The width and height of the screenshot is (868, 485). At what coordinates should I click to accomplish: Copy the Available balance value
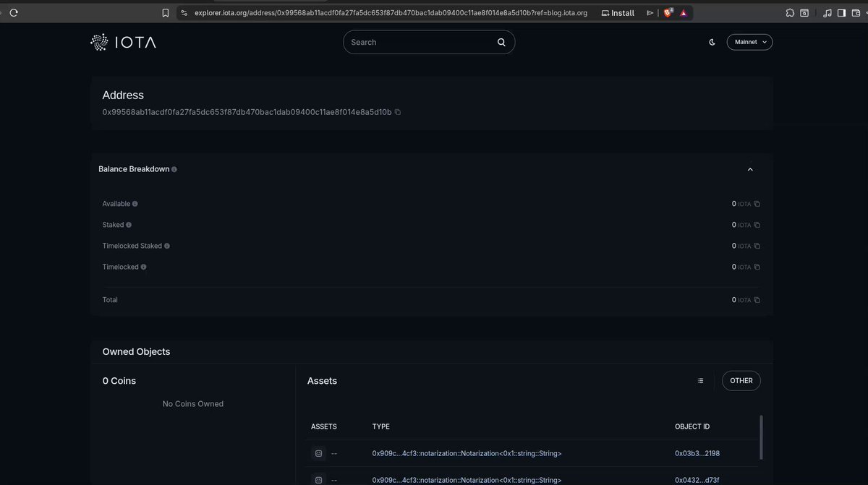[x=757, y=204]
